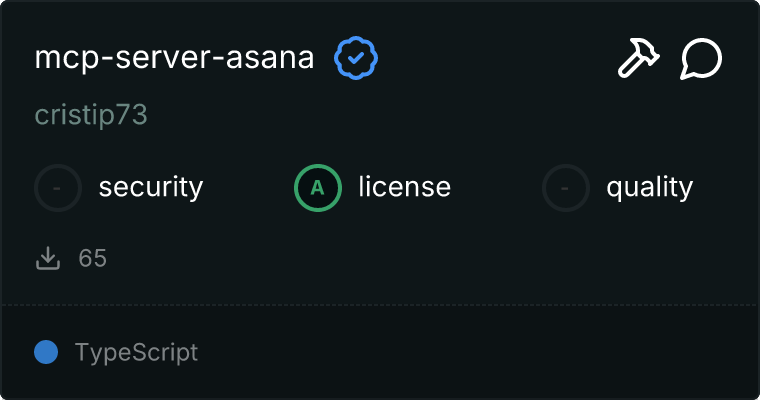The height and width of the screenshot is (400, 760).
Task: Click the quality grade circle
Action: [x=567, y=187]
